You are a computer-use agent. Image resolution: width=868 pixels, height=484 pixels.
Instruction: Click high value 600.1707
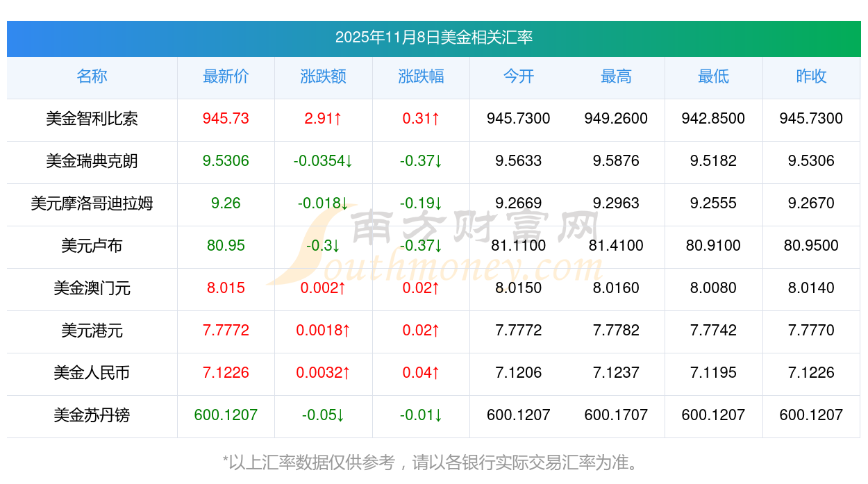pyautogui.click(x=616, y=415)
